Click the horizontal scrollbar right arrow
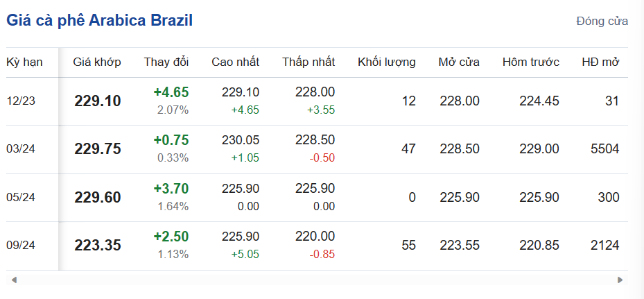 point(620,280)
